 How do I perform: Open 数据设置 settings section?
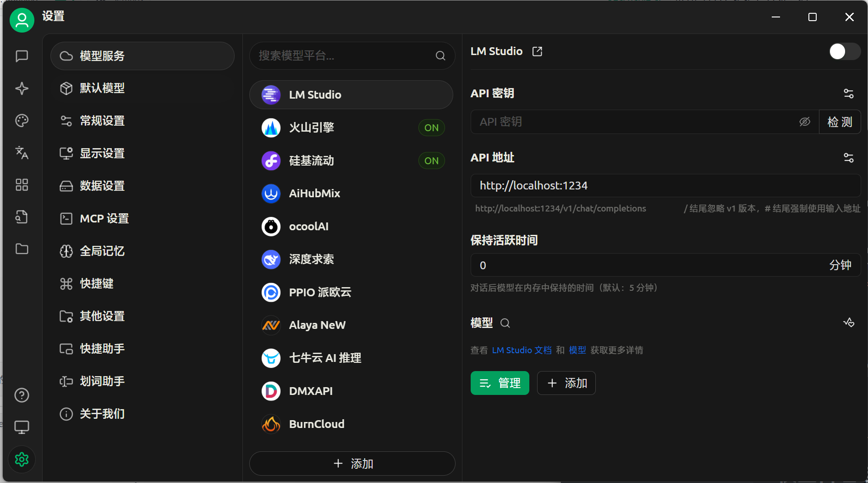pyautogui.click(x=143, y=186)
